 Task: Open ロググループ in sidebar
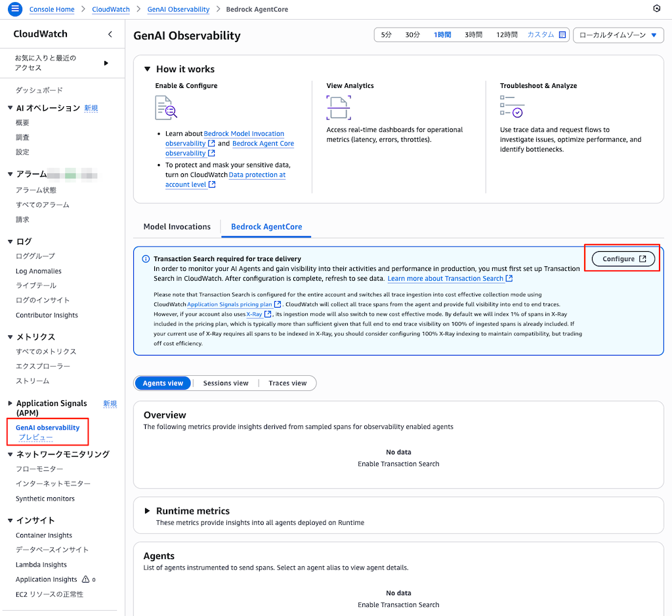35,256
